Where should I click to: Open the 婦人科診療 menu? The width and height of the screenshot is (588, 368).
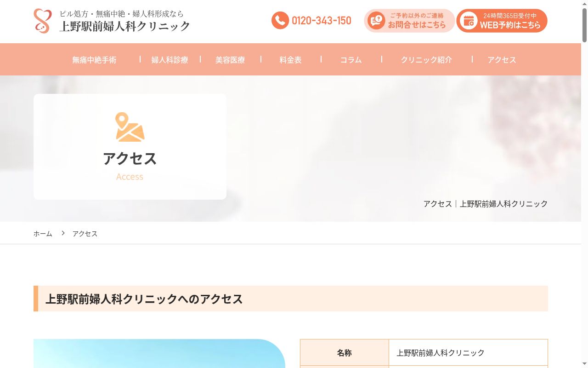coord(170,60)
